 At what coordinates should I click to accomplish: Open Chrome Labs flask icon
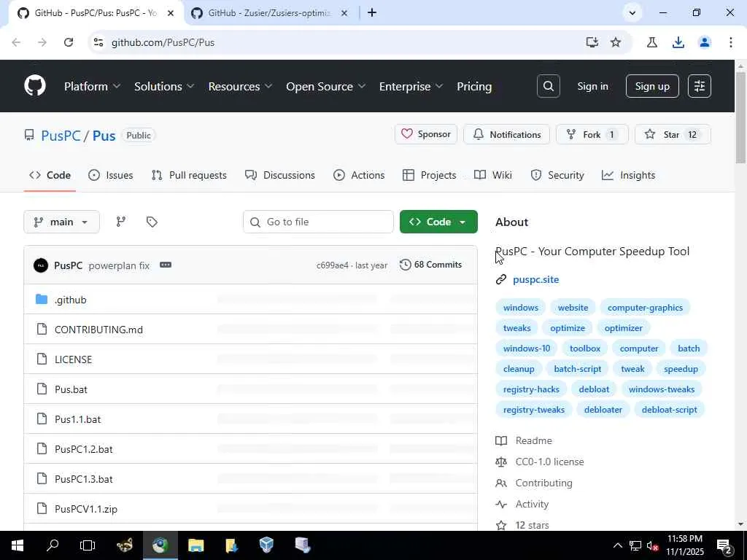(x=651, y=42)
